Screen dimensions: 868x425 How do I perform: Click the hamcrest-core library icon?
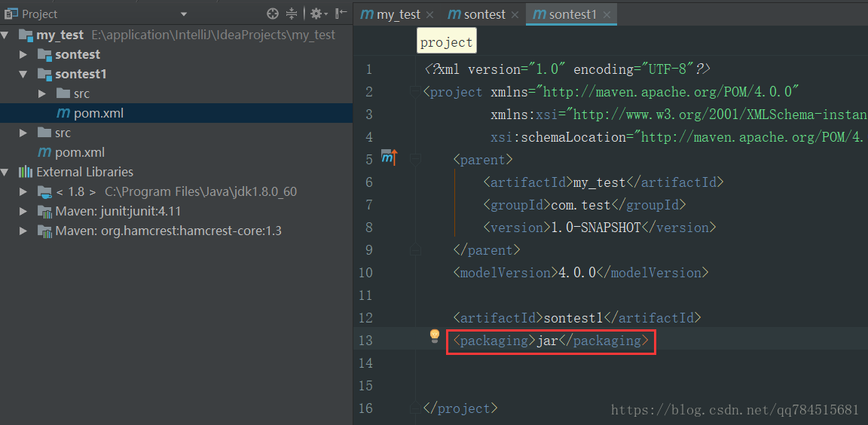pos(45,231)
